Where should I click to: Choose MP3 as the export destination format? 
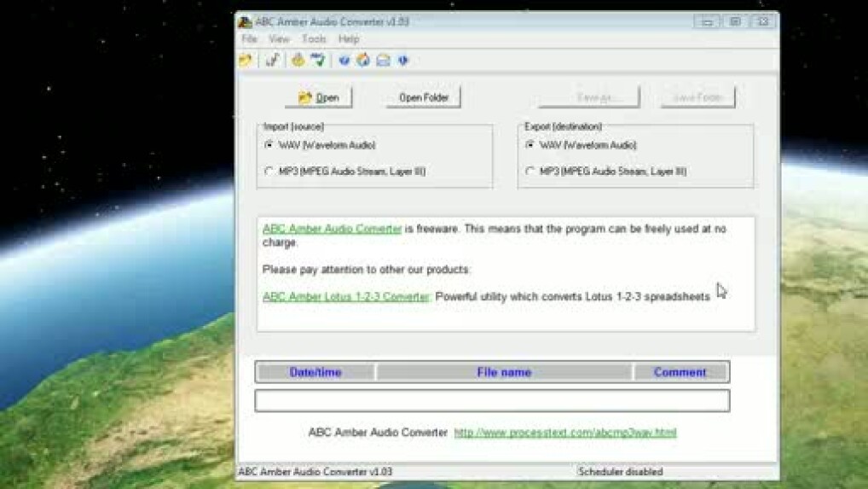530,172
